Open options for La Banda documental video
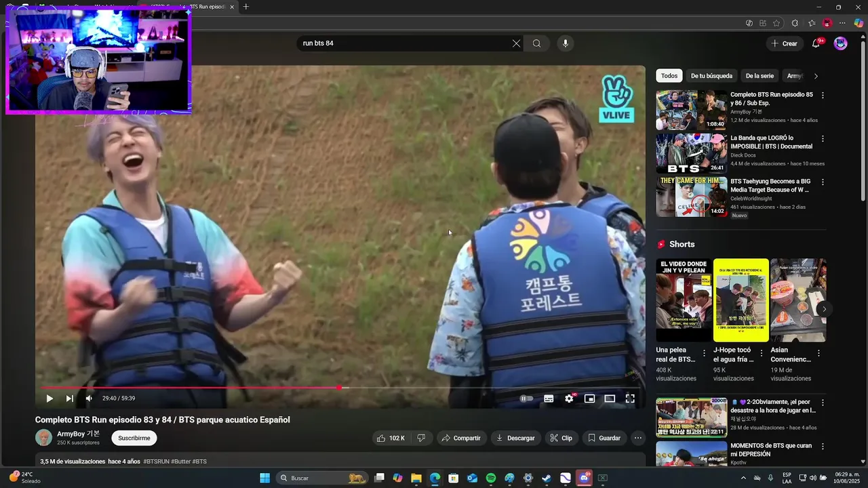Image resolution: width=868 pixels, height=488 pixels. [823, 139]
